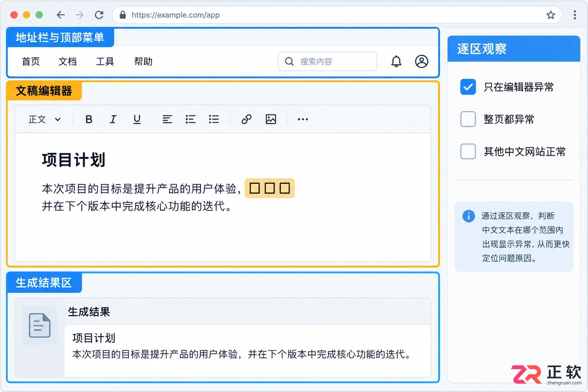Open the 首页 menu item
This screenshot has height=392, width=588.
click(x=31, y=62)
